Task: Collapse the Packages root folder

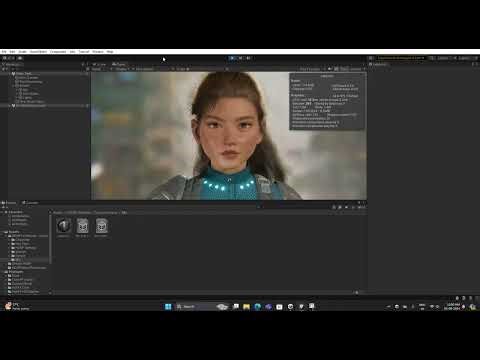Action: 2,272
